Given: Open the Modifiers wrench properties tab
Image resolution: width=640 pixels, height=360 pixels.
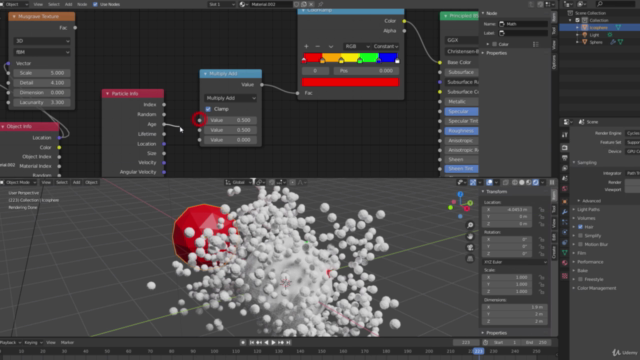Looking at the screenshot, I should (x=564, y=212).
